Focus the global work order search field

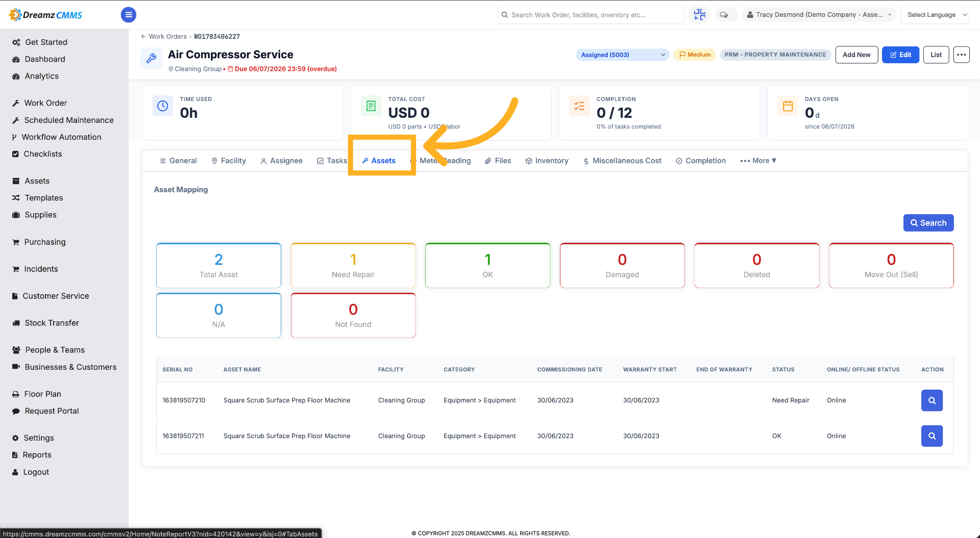coord(591,15)
